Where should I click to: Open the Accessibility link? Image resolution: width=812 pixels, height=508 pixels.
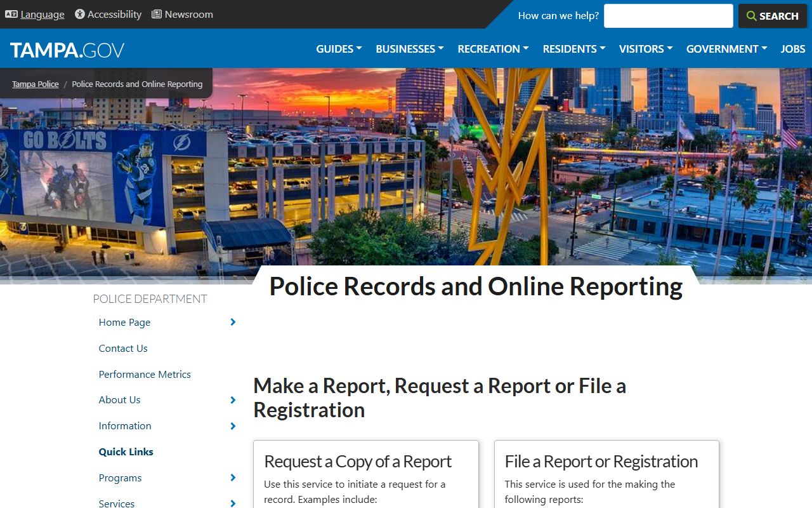coord(114,14)
